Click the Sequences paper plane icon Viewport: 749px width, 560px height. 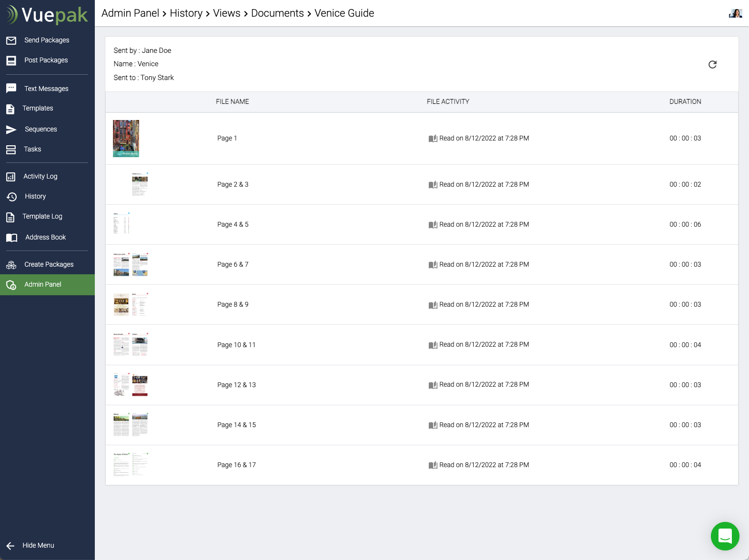click(11, 130)
